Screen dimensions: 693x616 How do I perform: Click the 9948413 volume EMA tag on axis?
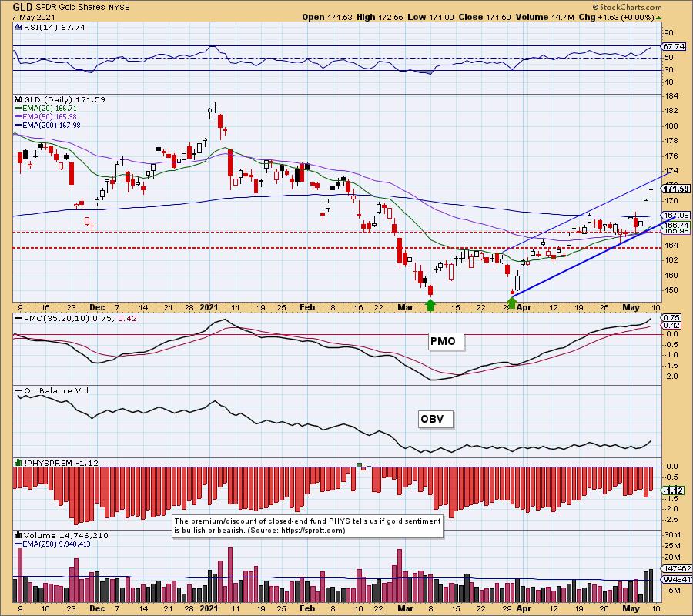coord(677,579)
